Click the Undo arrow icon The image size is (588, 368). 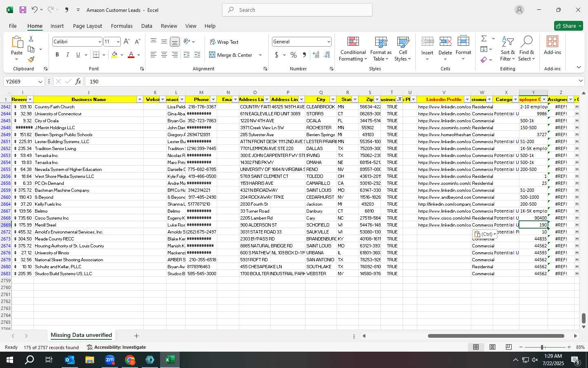[x=34, y=10]
